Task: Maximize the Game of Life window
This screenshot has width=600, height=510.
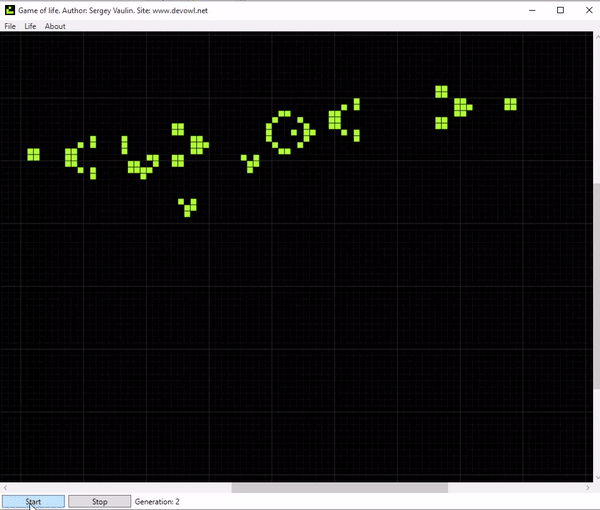Action: [560, 10]
